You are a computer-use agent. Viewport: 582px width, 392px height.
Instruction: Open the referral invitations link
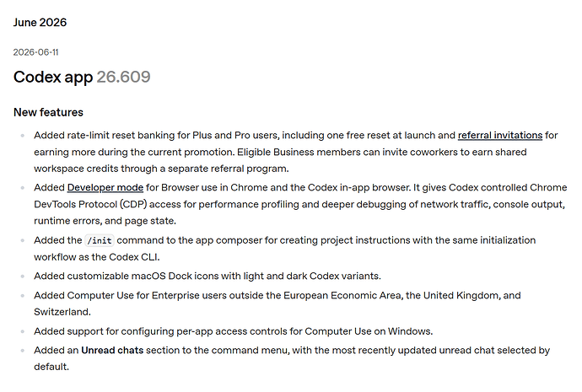[500, 136]
